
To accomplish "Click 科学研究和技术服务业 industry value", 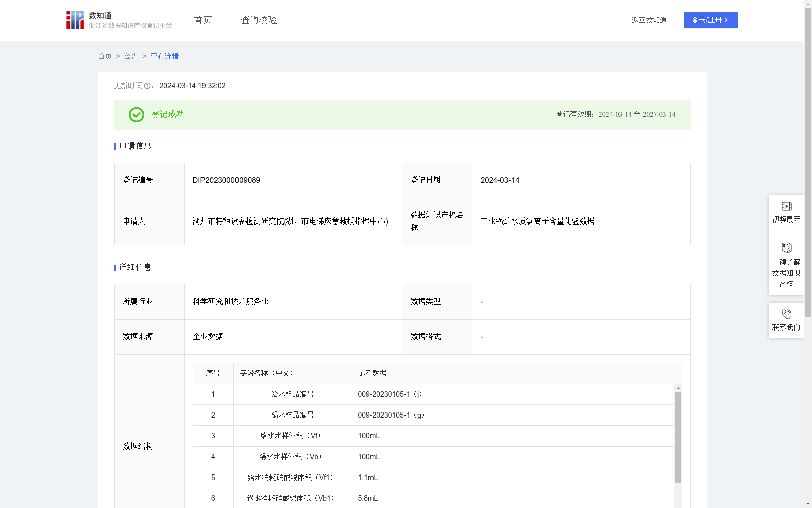I will point(230,302).
